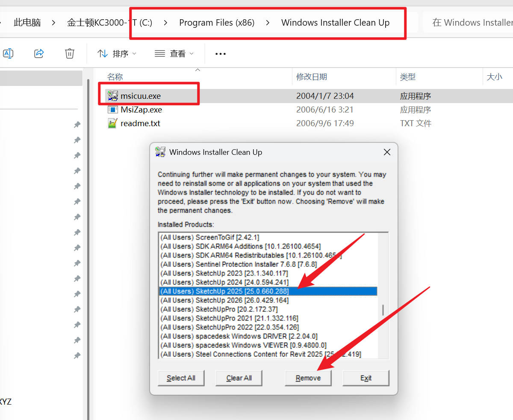This screenshot has height=420, width=513.
Task: Click the 此电脑 breadcrumb in address bar
Action: point(27,23)
